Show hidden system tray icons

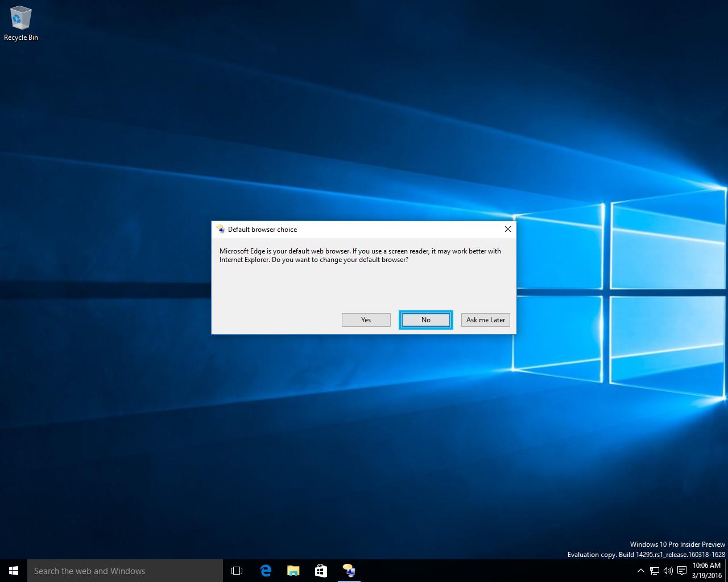[640, 571]
